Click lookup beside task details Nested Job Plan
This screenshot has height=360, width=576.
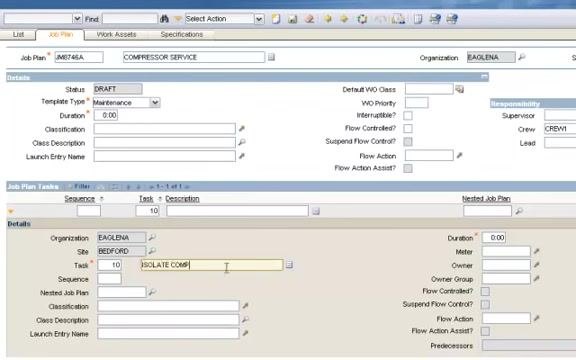point(152,292)
